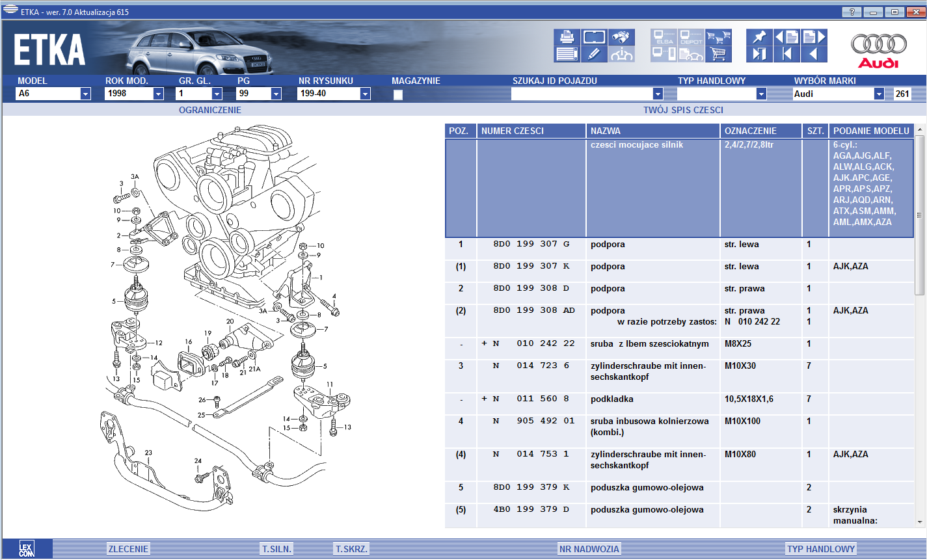The height and width of the screenshot is (560, 927).
Task: Click the printer icon to print
Action: pos(567,37)
